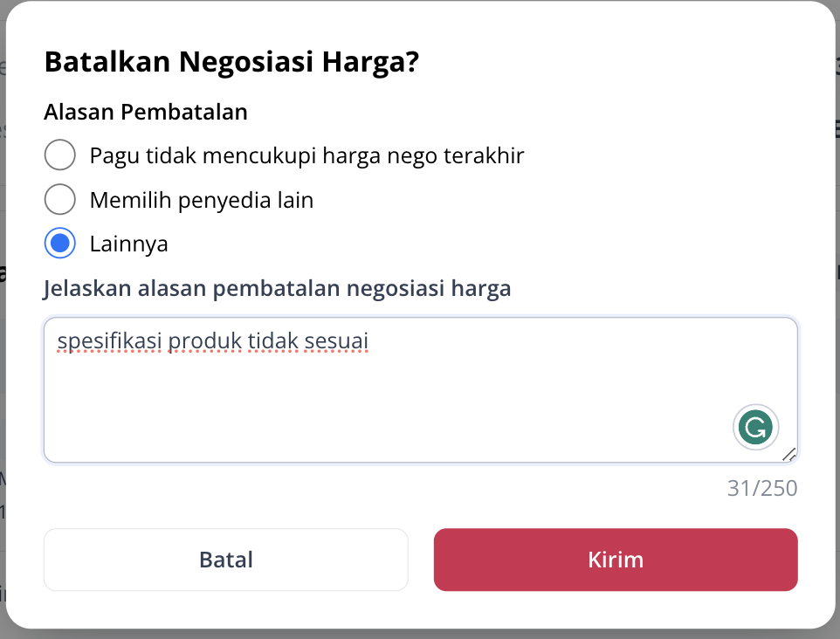
Task: Submit with the red 'Kirim' button
Action: coord(616,560)
